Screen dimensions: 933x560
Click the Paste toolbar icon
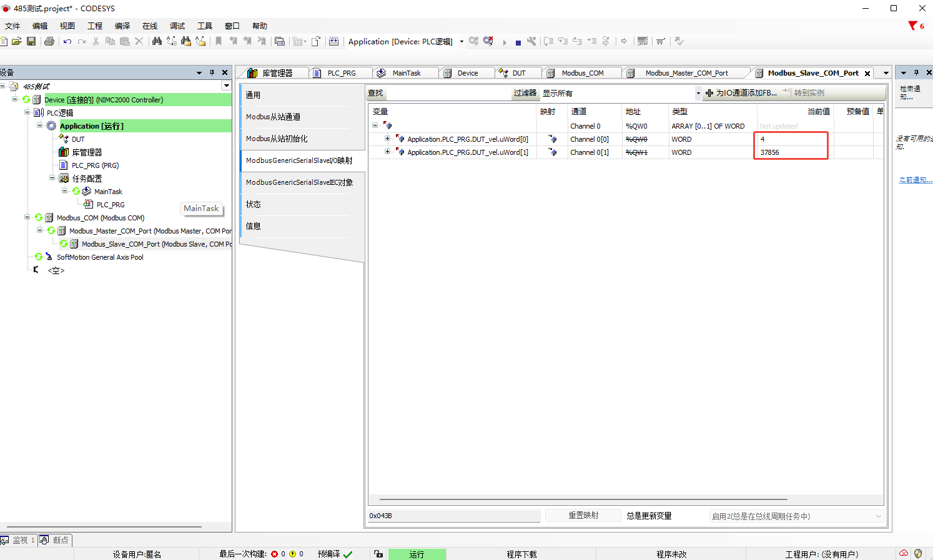pos(124,41)
